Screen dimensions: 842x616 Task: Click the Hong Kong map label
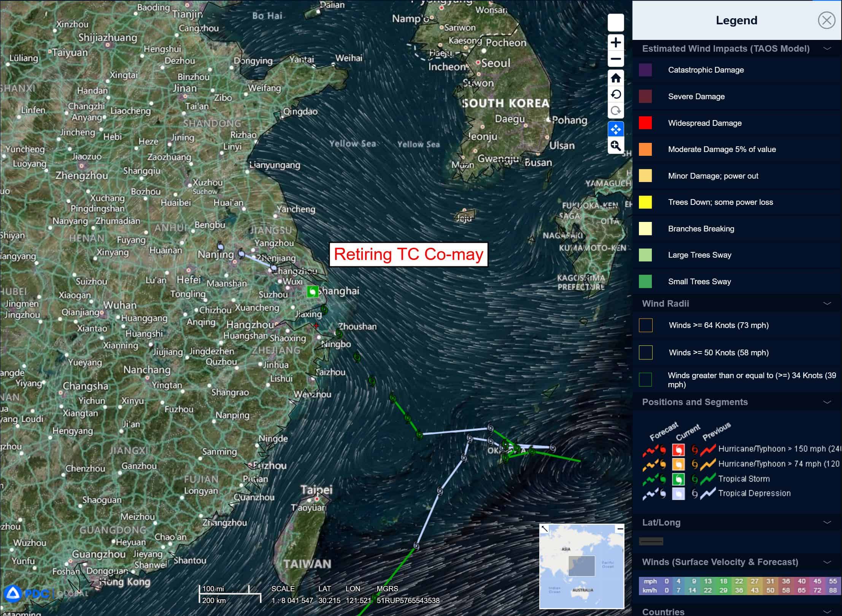click(x=125, y=582)
